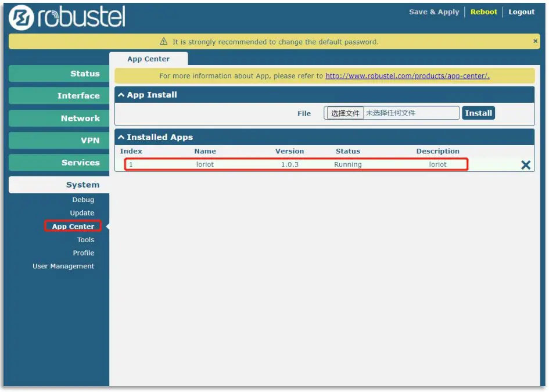Go to Debug under System
This screenshot has width=549, height=392.
83,200
